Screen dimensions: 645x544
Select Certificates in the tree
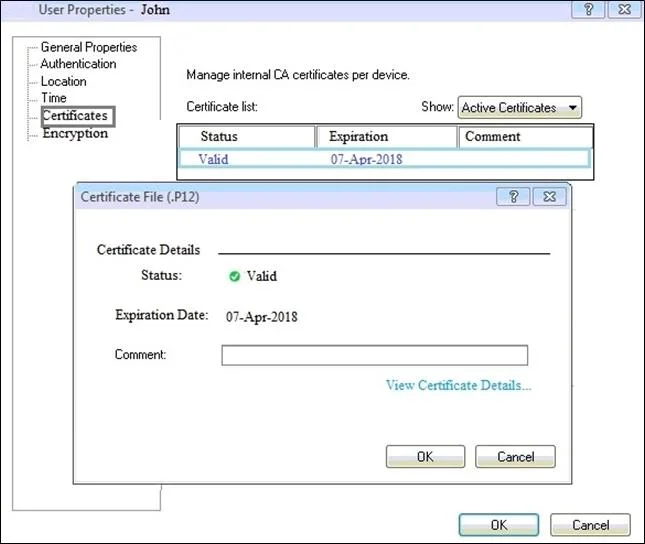(x=78, y=116)
